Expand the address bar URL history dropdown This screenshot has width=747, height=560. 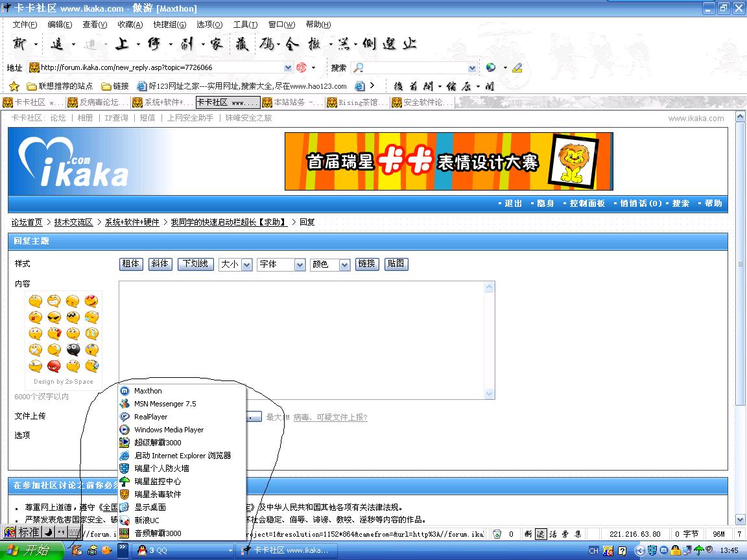(288, 67)
